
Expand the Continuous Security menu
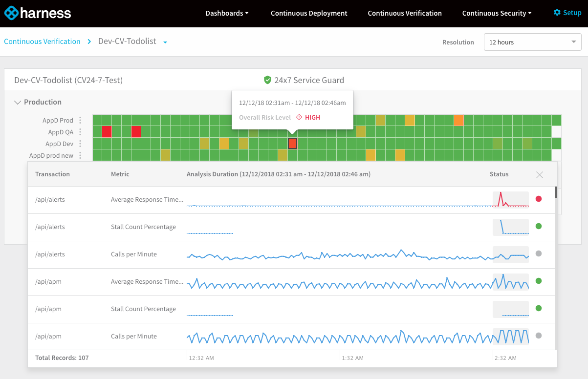(x=497, y=13)
